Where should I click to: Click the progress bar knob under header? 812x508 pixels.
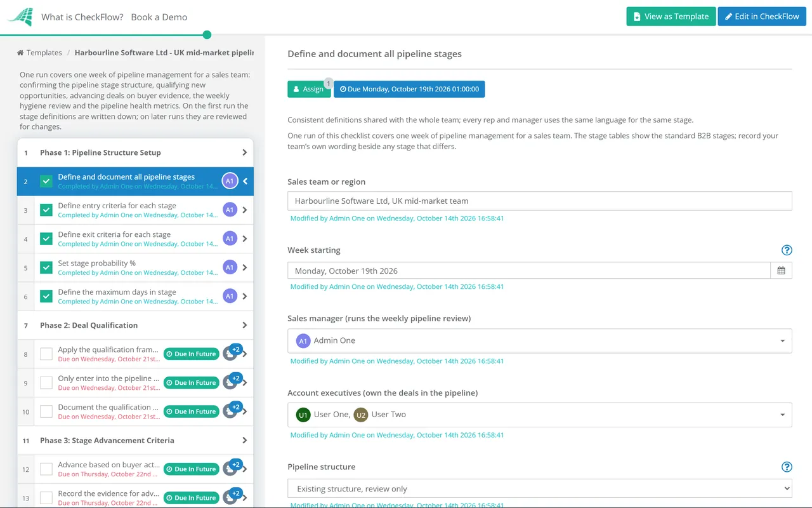[x=207, y=35]
